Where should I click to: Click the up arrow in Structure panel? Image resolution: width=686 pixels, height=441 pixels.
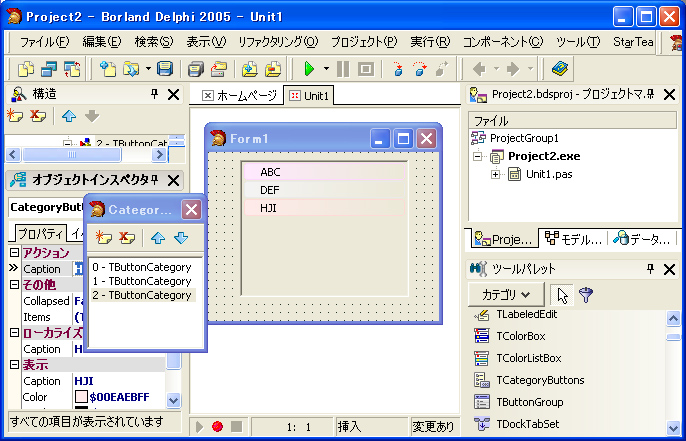click(69, 116)
